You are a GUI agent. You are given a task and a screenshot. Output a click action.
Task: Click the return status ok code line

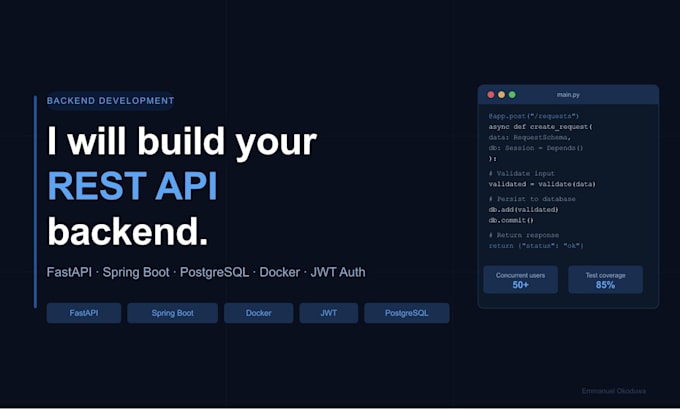tap(536, 246)
